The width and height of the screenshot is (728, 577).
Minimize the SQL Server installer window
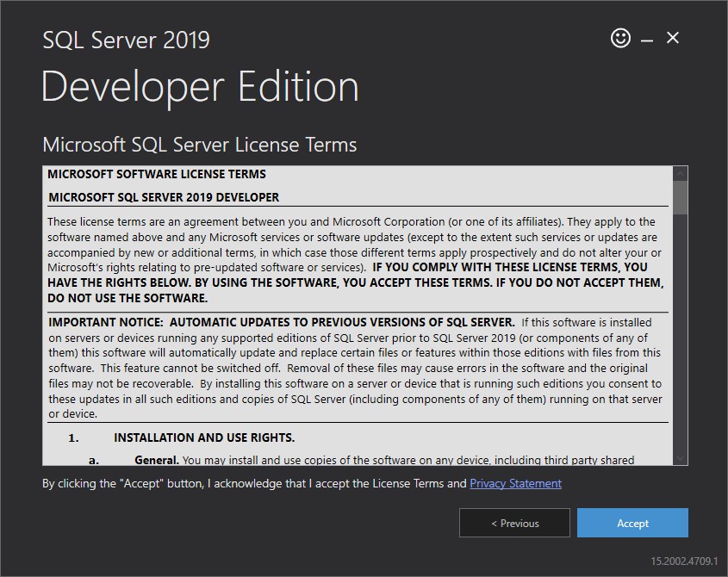coord(645,38)
